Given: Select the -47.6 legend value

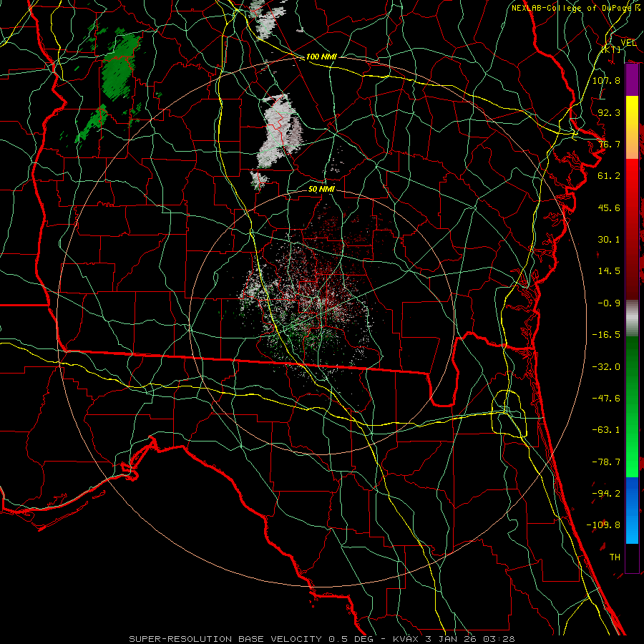Looking at the screenshot, I should tap(606, 399).
